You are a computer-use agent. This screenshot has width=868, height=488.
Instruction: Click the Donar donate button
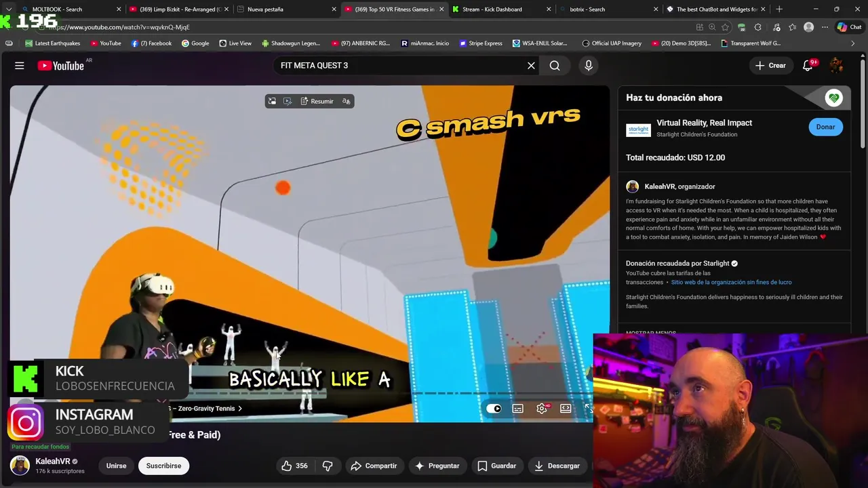click(x=825, y=127)
